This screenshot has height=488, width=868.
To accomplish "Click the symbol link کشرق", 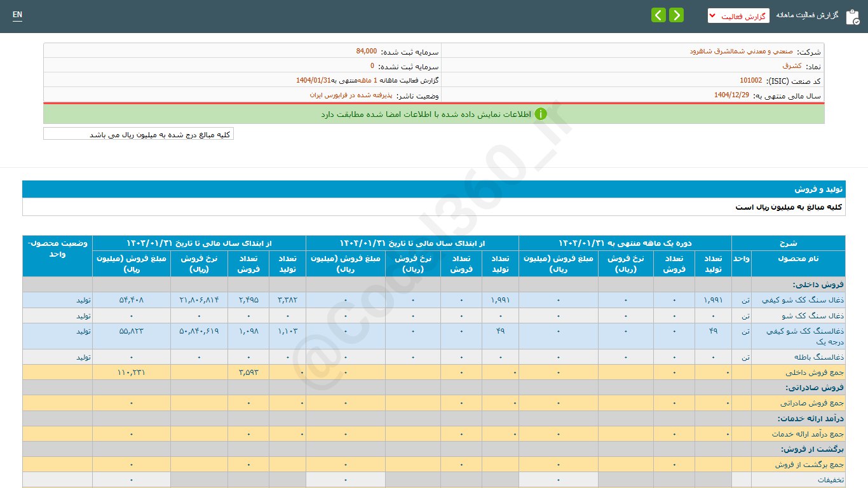I will 791,66.
